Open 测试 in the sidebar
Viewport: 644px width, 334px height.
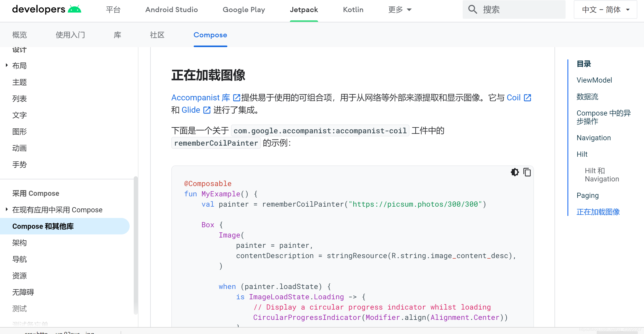click(x=20, y=309)
